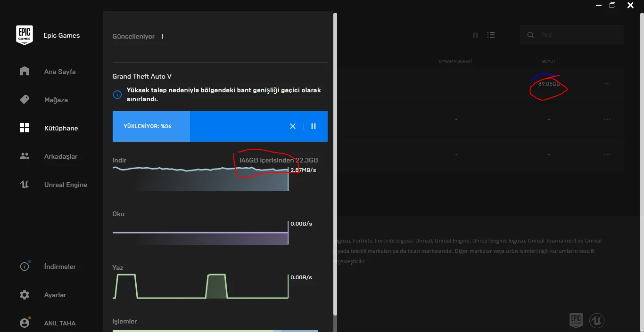Click the İndir graph label
Viewport: 644px width, 332px height.
pos(119,160)
